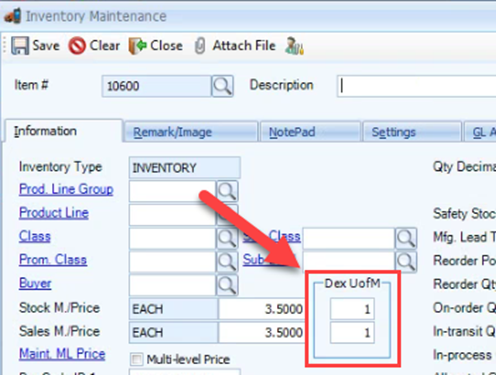Click the left Class input field
This screenshot has height=375, width=496.
172,238
